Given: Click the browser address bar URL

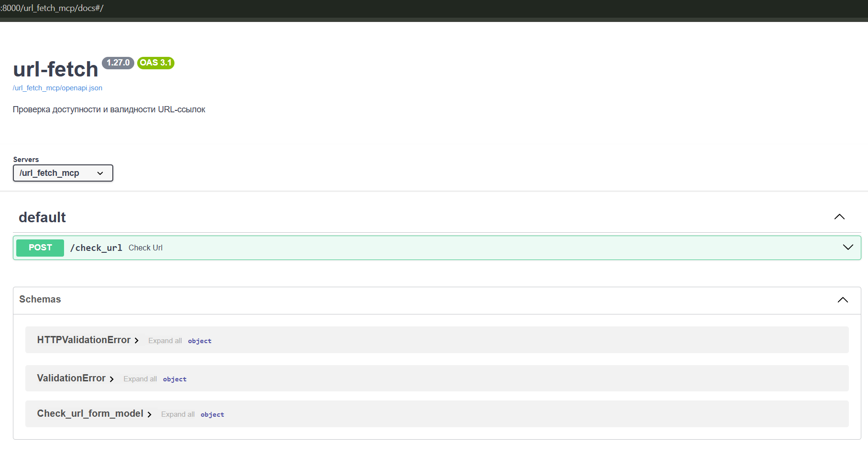Looking at the screenshot, I should (x=52, y=8).
